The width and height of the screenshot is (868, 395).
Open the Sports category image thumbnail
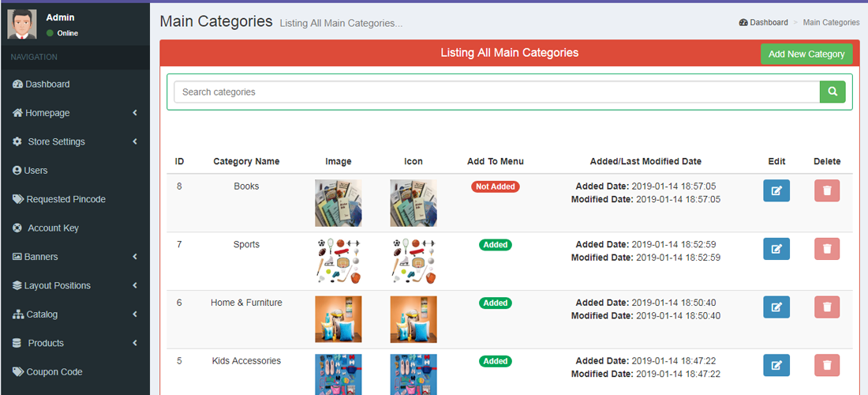339,261
